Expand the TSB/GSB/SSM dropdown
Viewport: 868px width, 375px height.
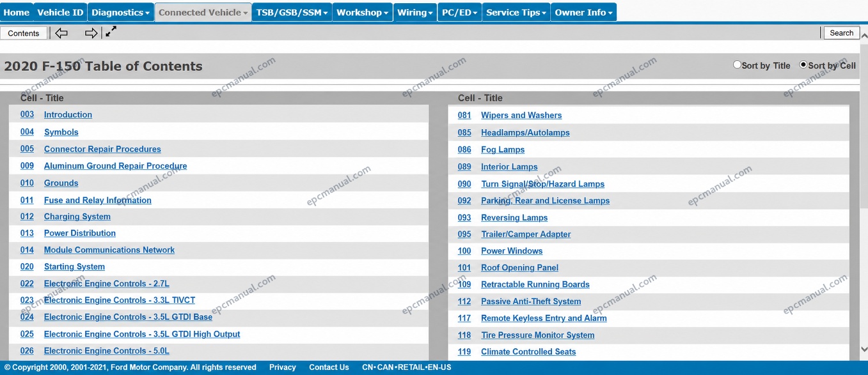[292, 12]
